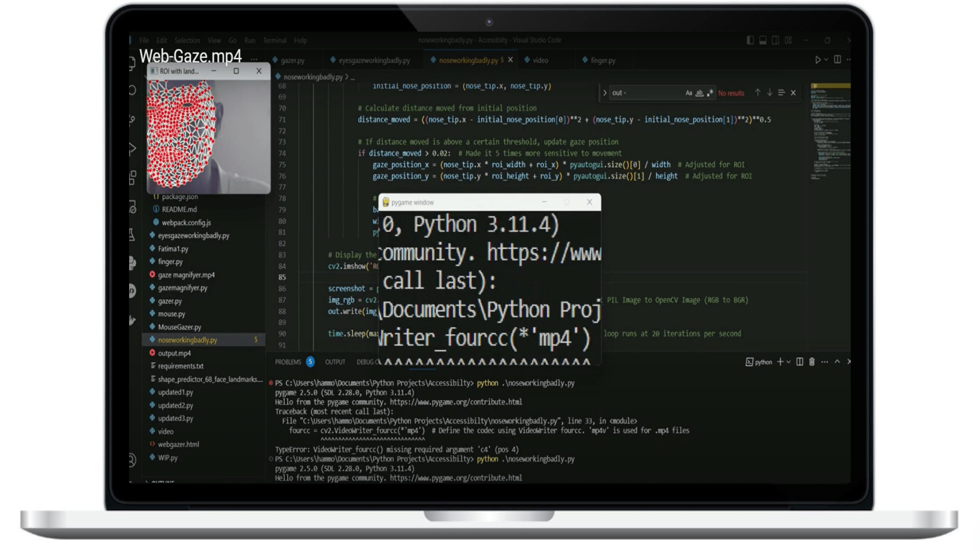Enable whole word matching in search
This screenshot has width=980, height=551.
point(699,93)
